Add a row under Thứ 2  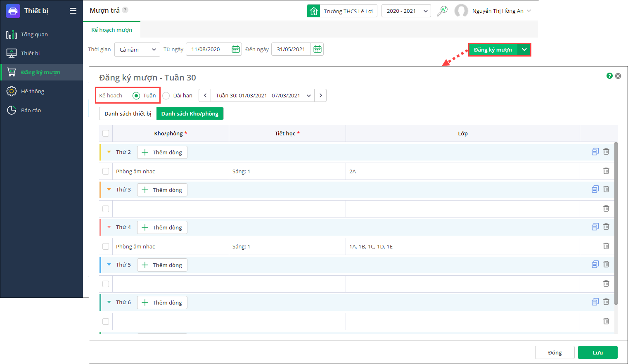(x=162, y=152)
